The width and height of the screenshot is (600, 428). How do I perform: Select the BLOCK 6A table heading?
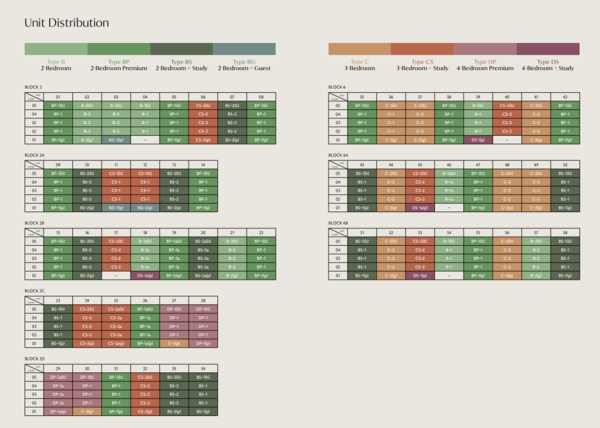coord(339,156)
